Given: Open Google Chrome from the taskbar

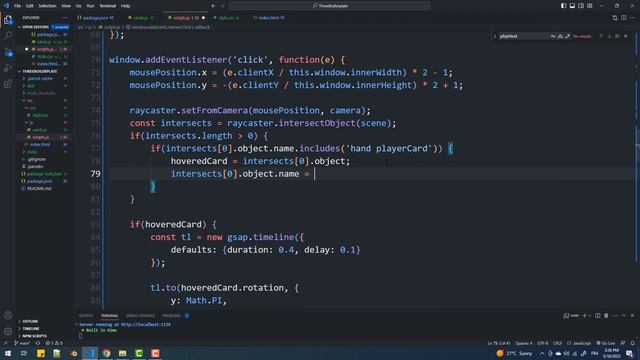Looking at the screenshot, I should [106, 353].
